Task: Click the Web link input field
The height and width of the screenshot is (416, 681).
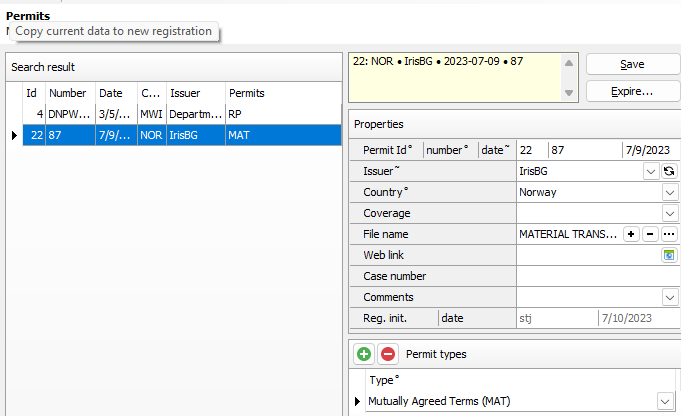Action: click(x=588, y=255)
